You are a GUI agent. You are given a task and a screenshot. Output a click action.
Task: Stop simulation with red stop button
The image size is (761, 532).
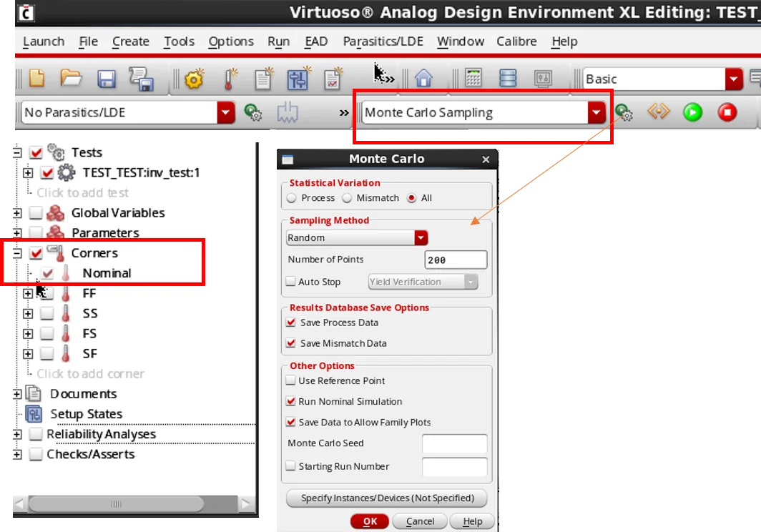coord(727,112)
